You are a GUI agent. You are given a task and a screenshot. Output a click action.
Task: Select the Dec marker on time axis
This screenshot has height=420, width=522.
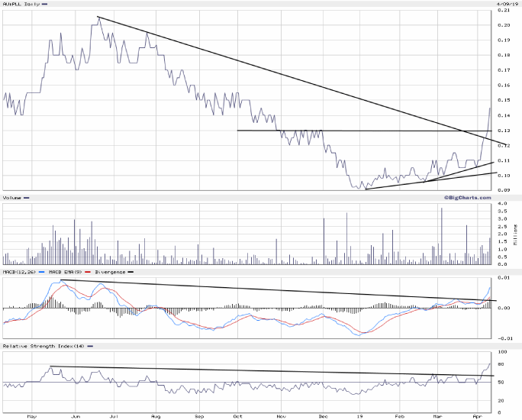pos(322,416)
